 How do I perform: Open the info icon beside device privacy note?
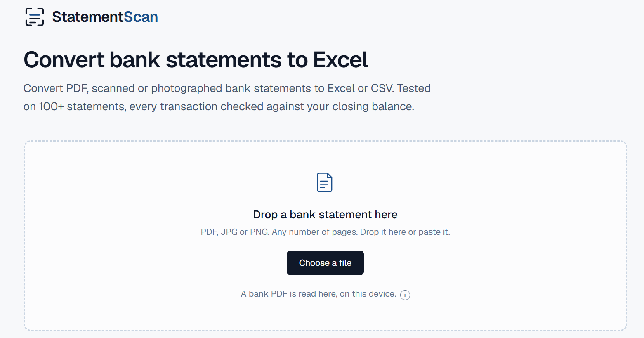click(x=405, y=295)
